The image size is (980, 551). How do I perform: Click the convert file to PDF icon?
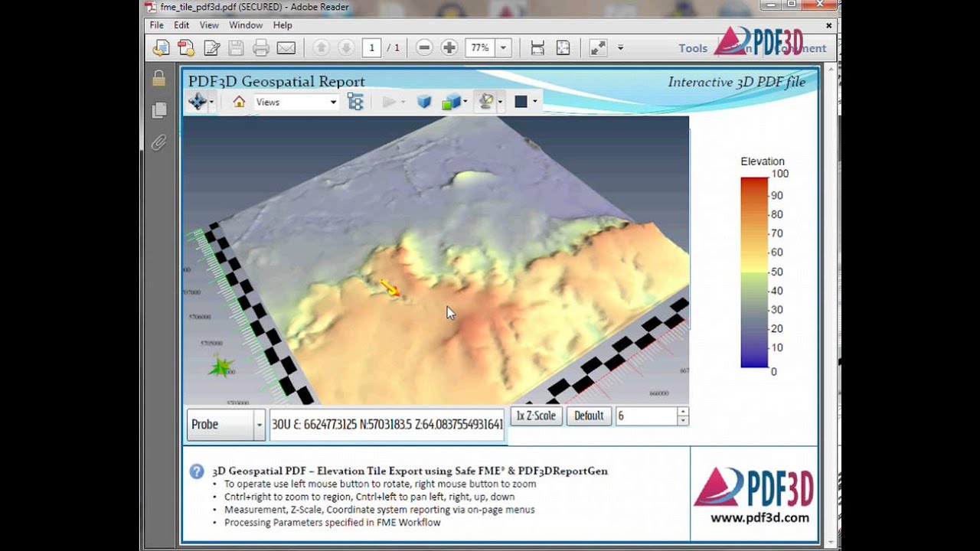pos(186,48)
